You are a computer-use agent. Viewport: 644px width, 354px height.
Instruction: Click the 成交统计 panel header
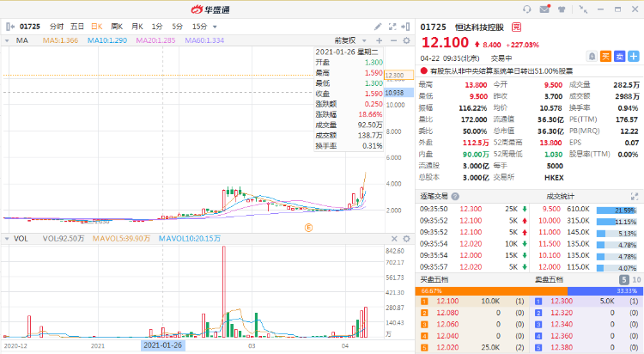point(560,197)
